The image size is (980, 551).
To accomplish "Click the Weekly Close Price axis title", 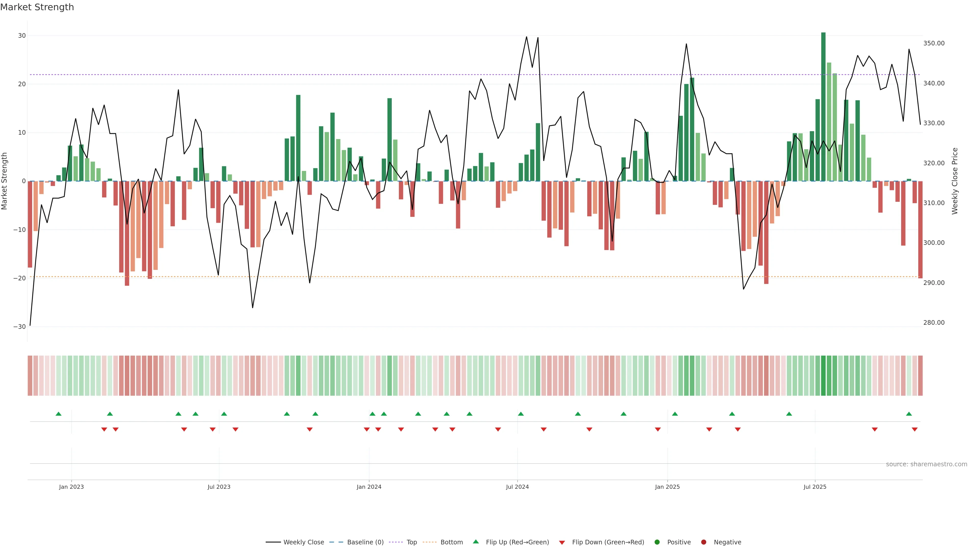I will point(955,181).
